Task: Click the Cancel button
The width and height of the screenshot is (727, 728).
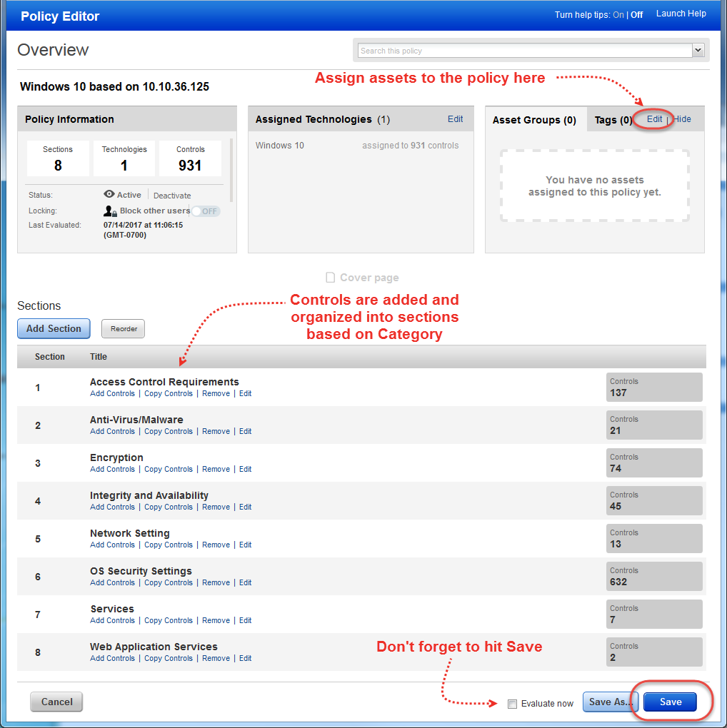Action: [56, 702]
